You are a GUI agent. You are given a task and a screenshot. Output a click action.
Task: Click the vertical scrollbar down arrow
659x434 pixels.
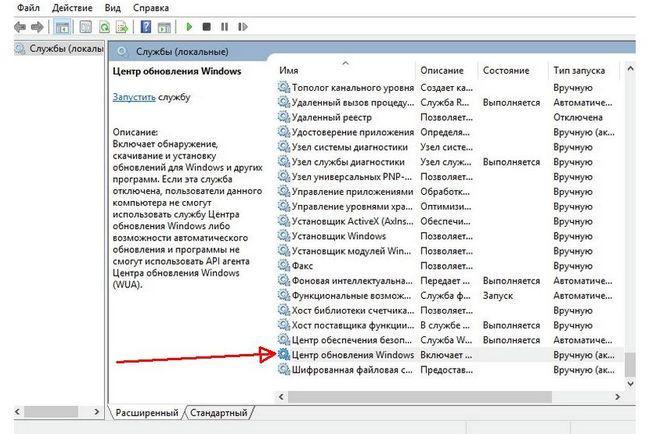[x=630, y=383]
